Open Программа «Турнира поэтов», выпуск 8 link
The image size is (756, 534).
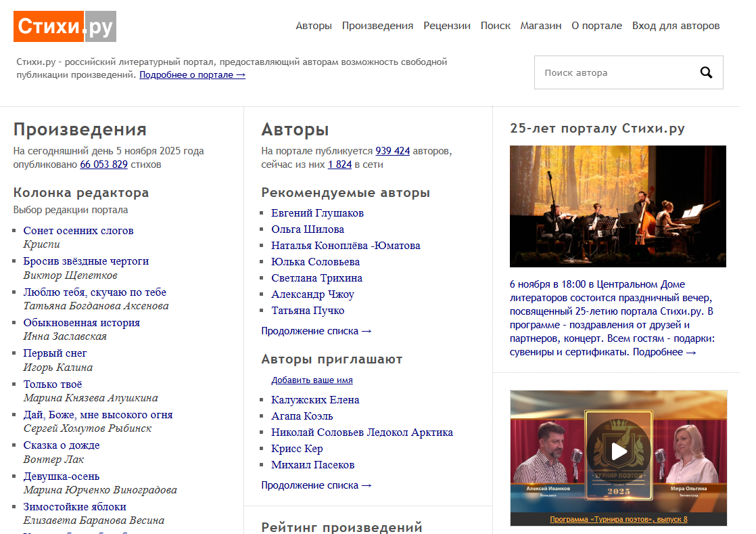click(618, 519)
